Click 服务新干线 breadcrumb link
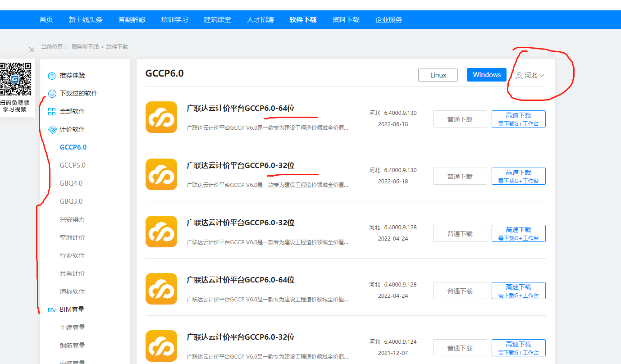The width and height of the screenshot is (621, 364). [85, 47]
